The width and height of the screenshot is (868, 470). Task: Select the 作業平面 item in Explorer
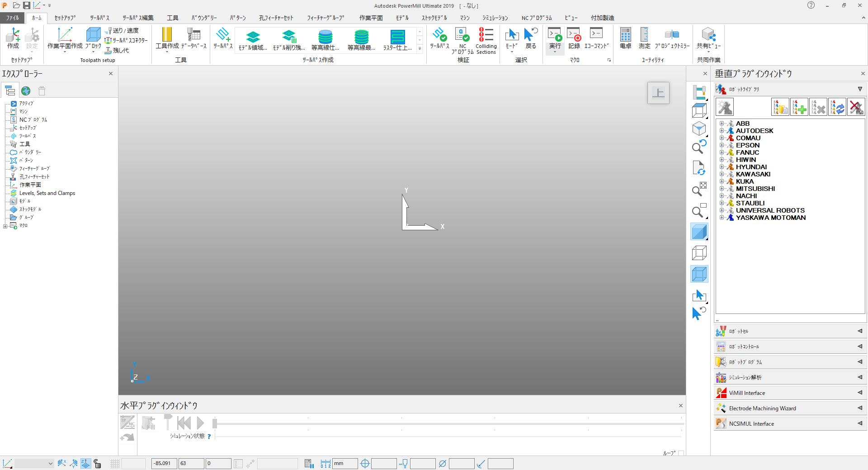[x=30, y=185]
